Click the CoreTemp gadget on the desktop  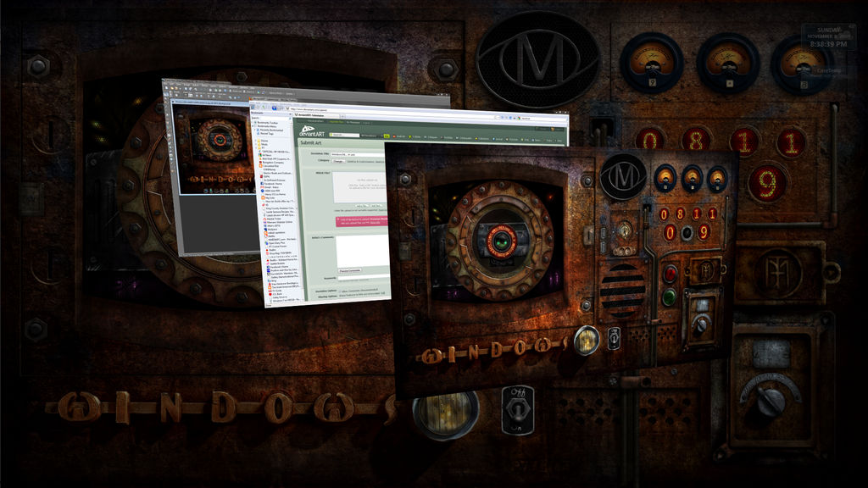click(829, 71)
